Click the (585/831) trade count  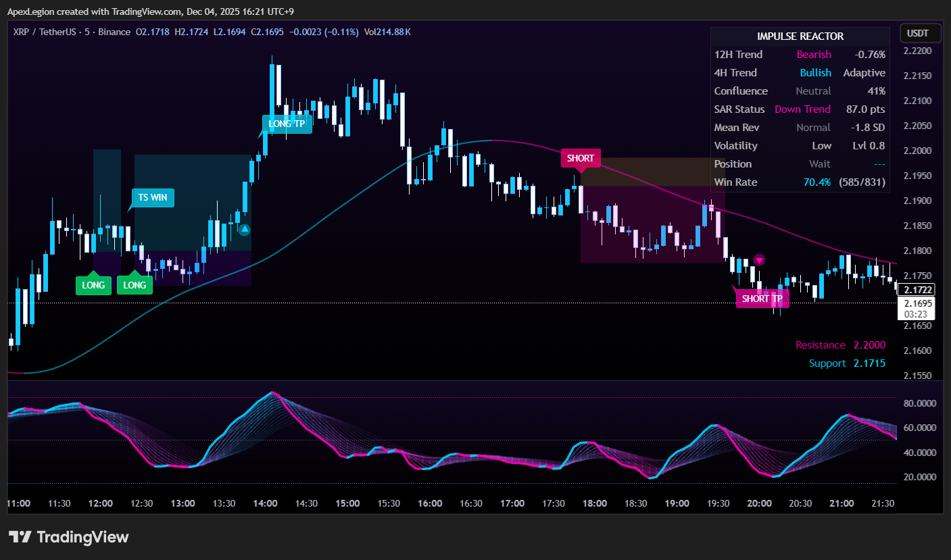(862, 182)
